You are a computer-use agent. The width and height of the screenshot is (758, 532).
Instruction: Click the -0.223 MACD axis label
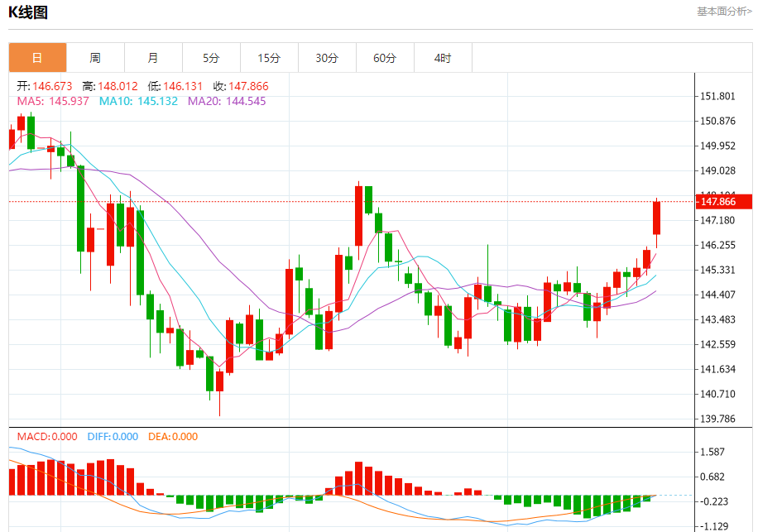coord(712,501)
